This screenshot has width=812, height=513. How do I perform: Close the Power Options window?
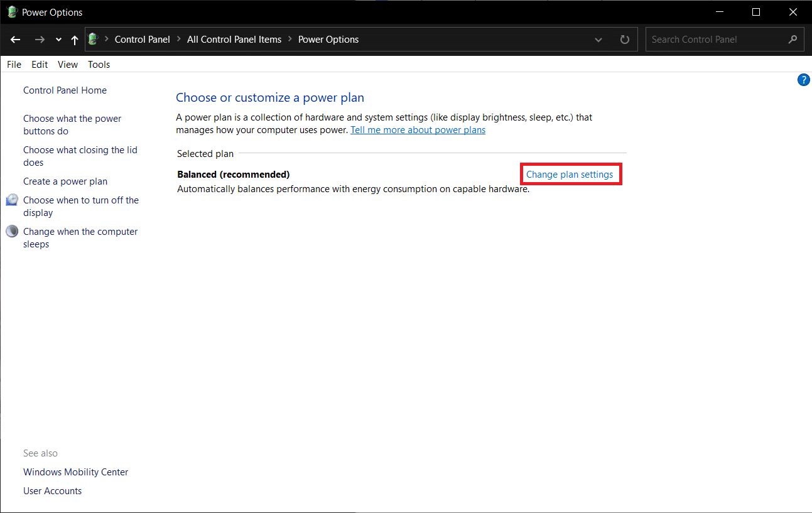tap(793, 12)
